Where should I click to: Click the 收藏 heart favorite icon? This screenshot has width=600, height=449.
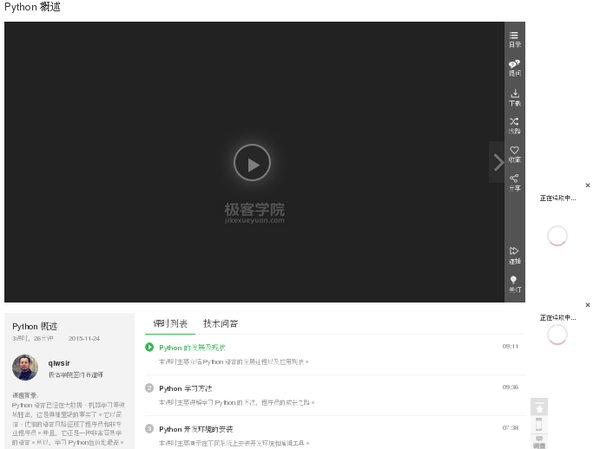[x=514, y=154]
